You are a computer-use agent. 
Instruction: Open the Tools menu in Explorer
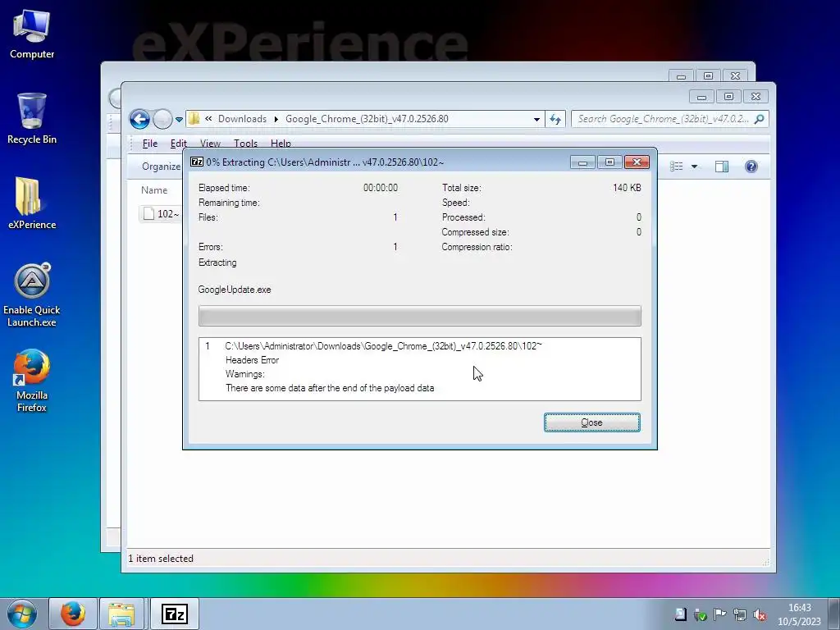(x=245, y=143)
